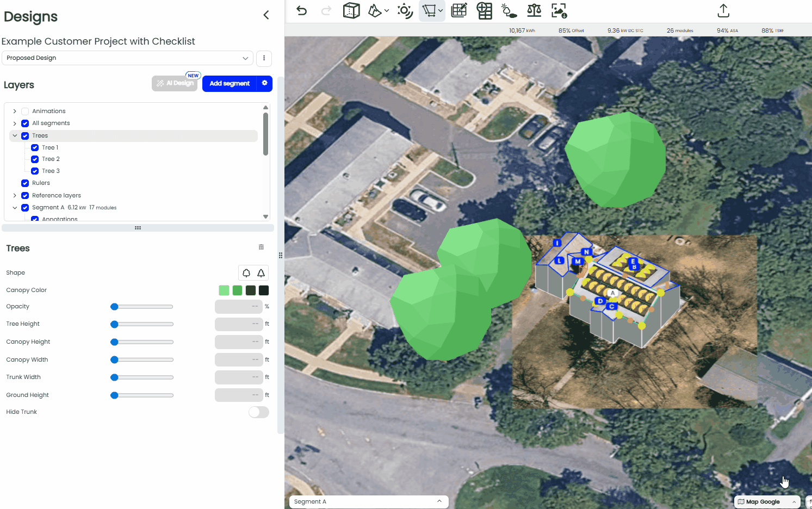Open the tree shading tool
The height and width of the screenshot is (509, 812).
point(509,10)
